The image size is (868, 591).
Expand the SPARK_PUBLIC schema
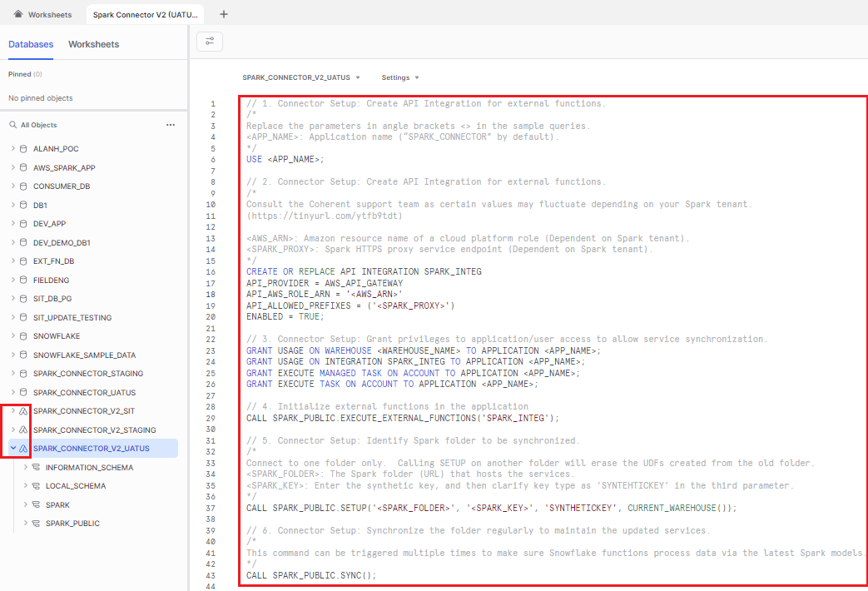click(x=26, y=524)
